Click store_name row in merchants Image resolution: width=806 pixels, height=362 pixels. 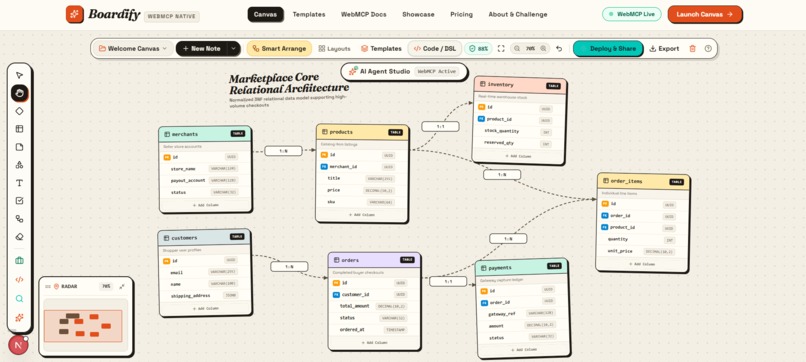(205, 169)
